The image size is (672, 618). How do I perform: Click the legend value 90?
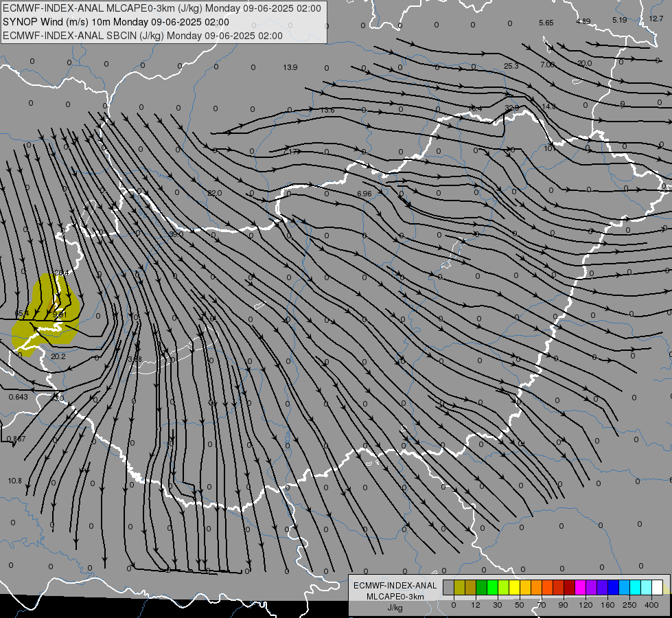click(563, 605)
